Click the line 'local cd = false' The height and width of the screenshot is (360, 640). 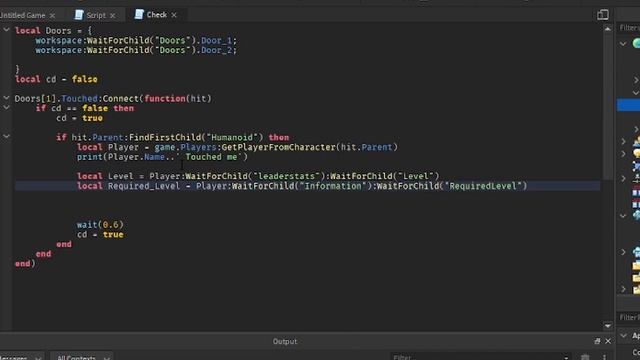[x=56, y=79]
